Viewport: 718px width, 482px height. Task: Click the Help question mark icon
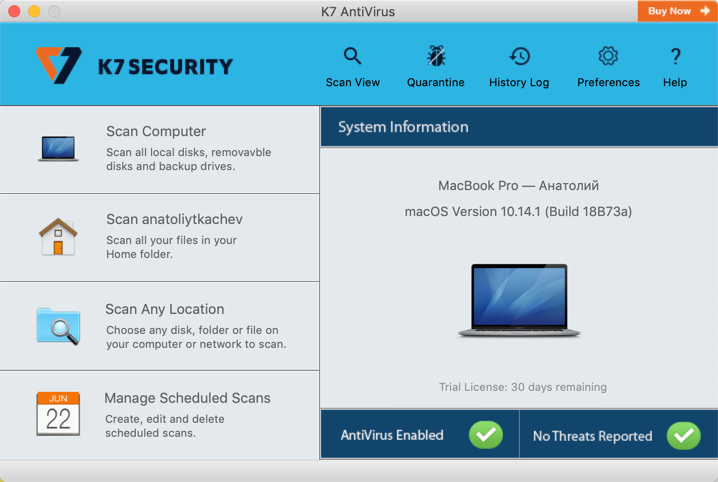[x=675, y=56]
